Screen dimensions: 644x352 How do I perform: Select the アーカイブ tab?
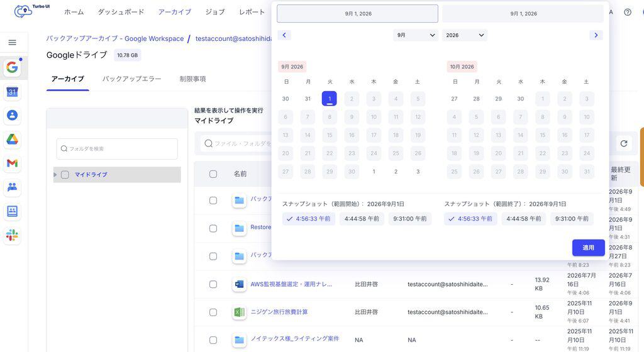coord(68,79)
